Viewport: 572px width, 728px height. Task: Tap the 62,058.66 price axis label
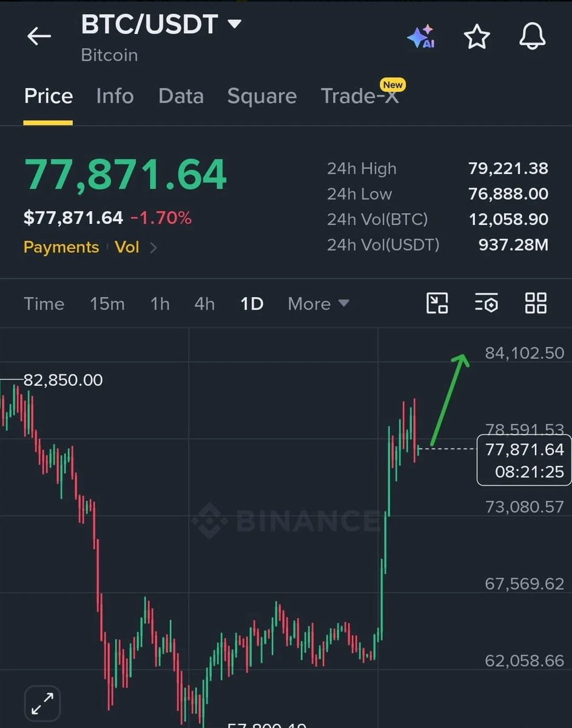[525, 661]
